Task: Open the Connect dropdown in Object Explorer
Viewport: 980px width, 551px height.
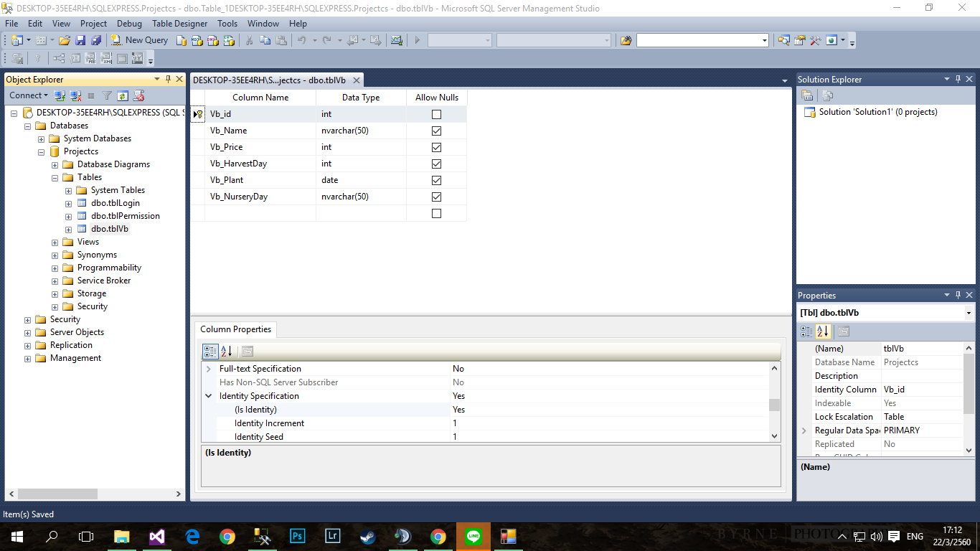Action: (29, 95)
